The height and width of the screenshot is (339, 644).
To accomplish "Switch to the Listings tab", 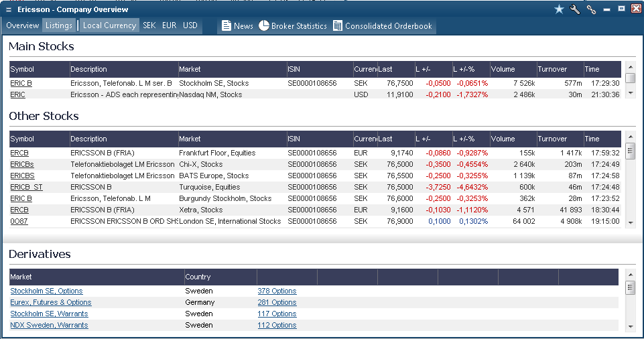I will [x=59, y=25].
